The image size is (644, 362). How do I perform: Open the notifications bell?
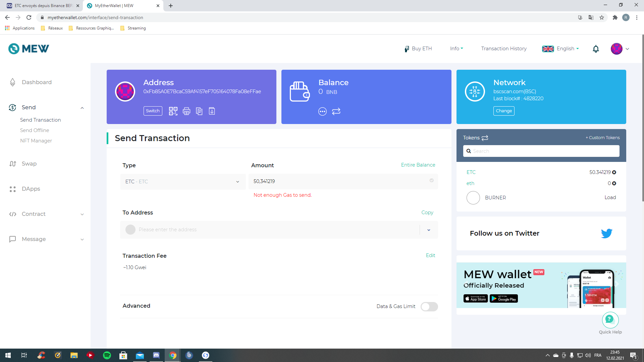[x=596, y=49]
